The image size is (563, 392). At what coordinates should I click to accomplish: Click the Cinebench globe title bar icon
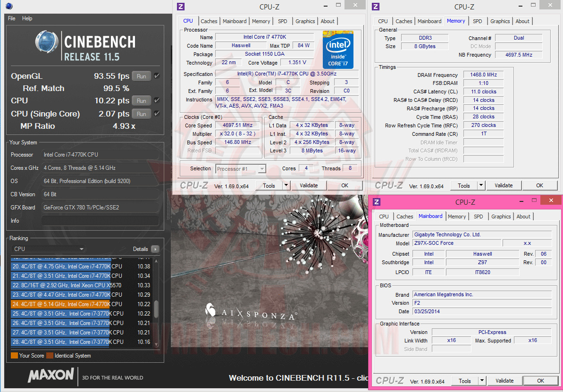pyautogui.click(x=8, y=6)
